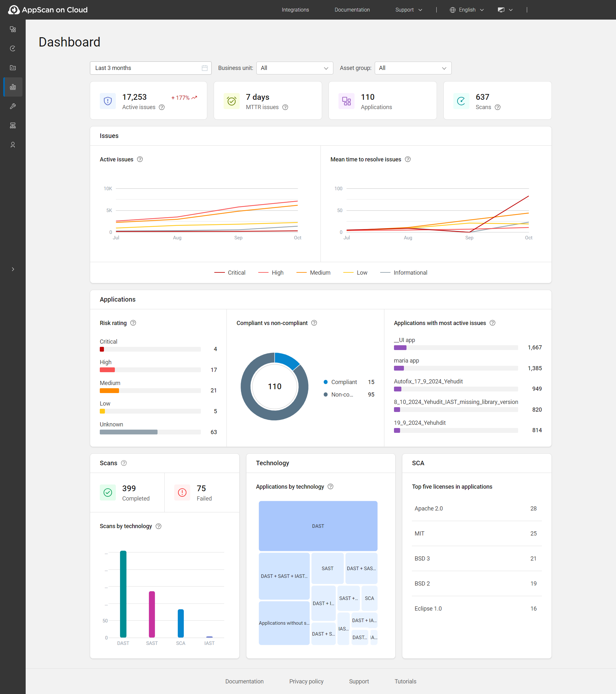This screenshot has width=616, height=694.
Task: Click the DAST block in technology treemap
Action: tap(318, 526)
